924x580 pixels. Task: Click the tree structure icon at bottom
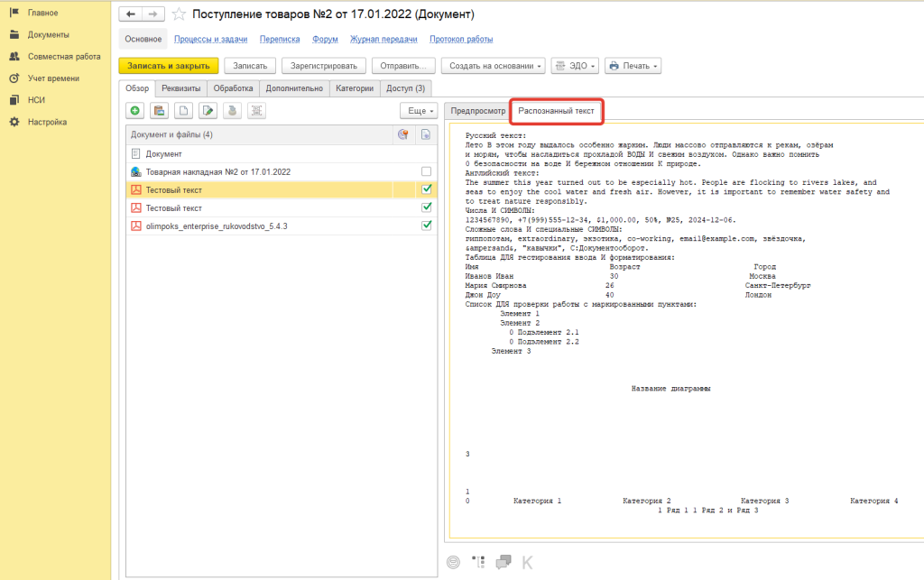(478, 562)
